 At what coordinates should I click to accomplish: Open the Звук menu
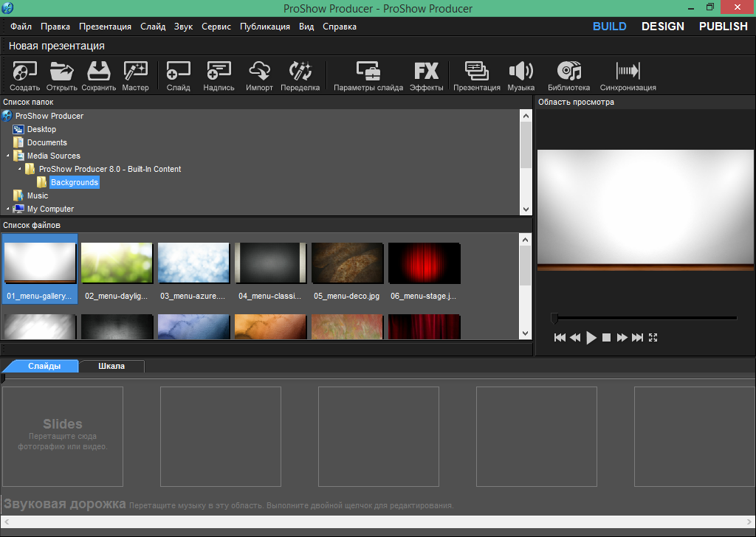click(183, 27)
